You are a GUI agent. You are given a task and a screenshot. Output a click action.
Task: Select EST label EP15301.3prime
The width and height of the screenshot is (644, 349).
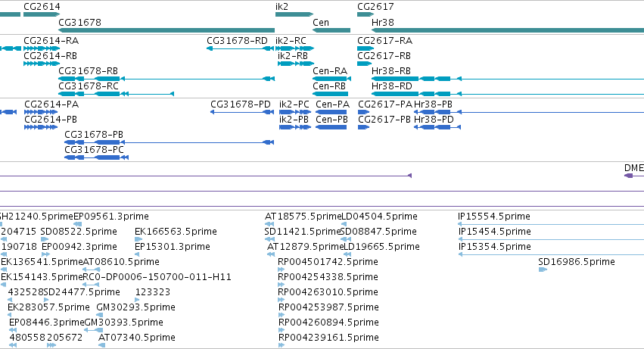click(173, 247)
